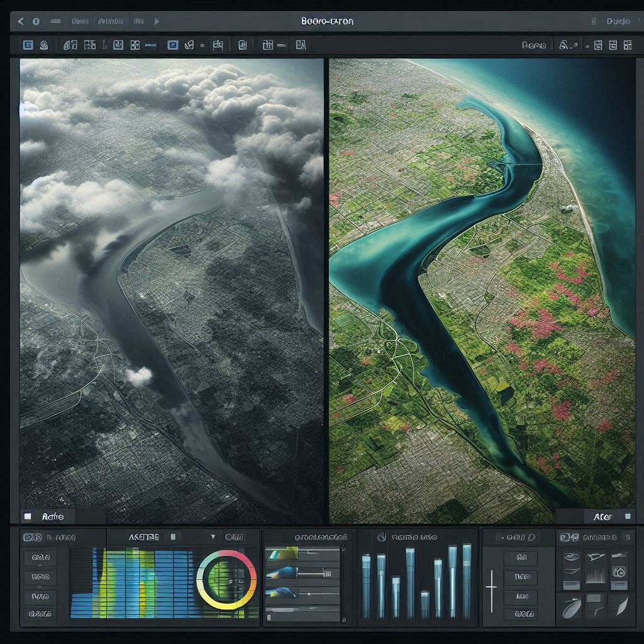Screen dimensions: 644x644
Task: Select the After tab on the right image
Action: pos(604,516)
